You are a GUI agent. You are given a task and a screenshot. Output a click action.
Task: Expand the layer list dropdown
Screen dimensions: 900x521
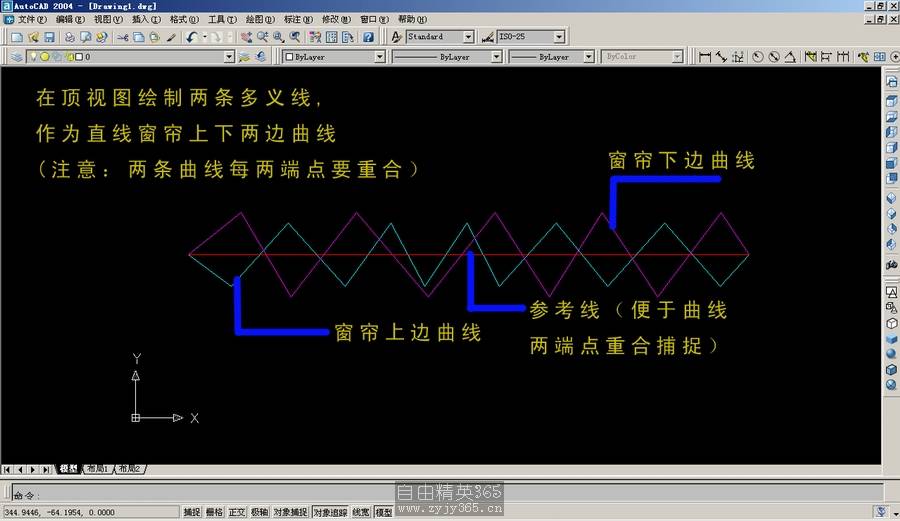[230, 57]
